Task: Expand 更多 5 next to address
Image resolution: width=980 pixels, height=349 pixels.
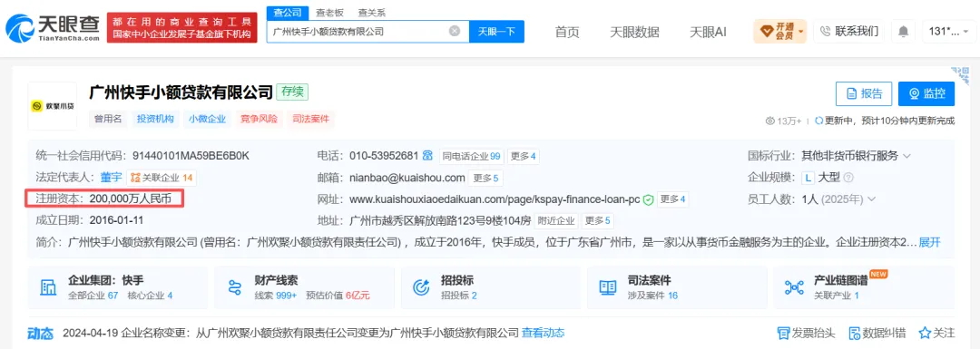Action: pos(598,221)
